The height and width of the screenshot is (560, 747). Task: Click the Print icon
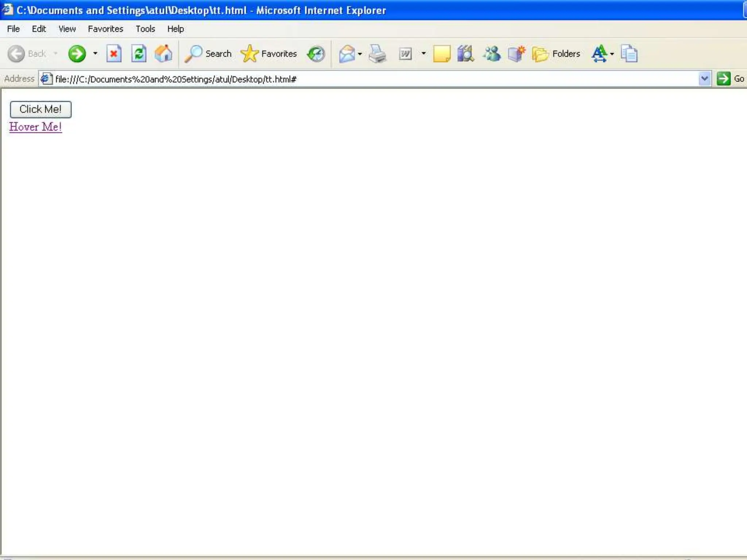[377, 54]
